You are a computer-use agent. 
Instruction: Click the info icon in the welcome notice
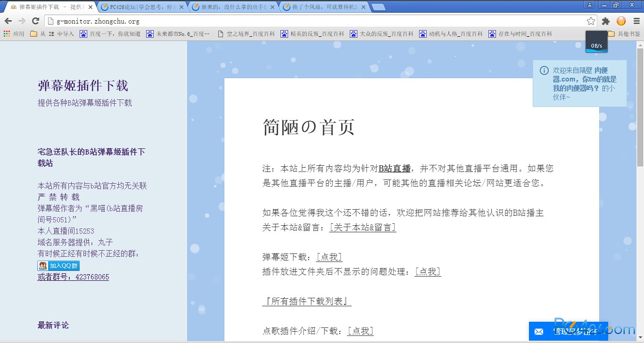[544, 71]
